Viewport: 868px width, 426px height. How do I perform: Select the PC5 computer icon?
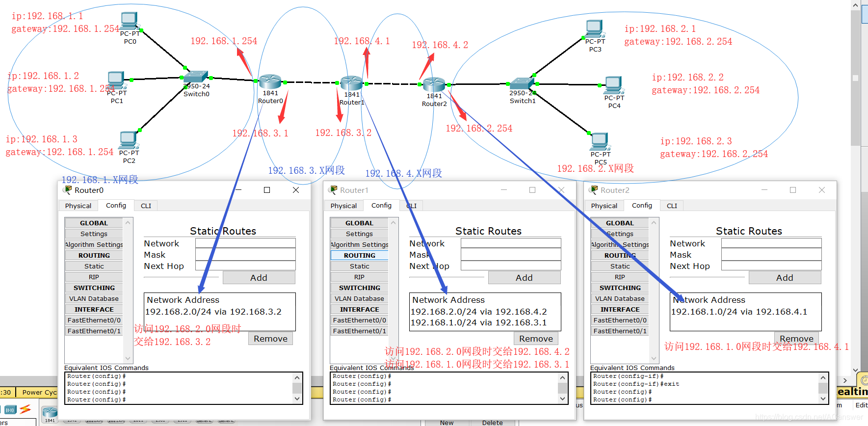(601, 142)
